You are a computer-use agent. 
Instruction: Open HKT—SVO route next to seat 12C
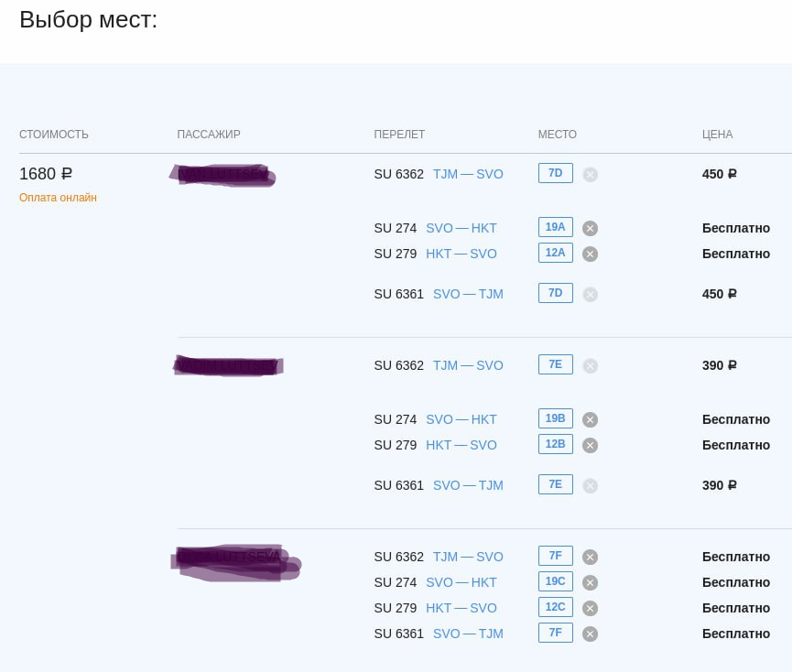coord(461,608)
